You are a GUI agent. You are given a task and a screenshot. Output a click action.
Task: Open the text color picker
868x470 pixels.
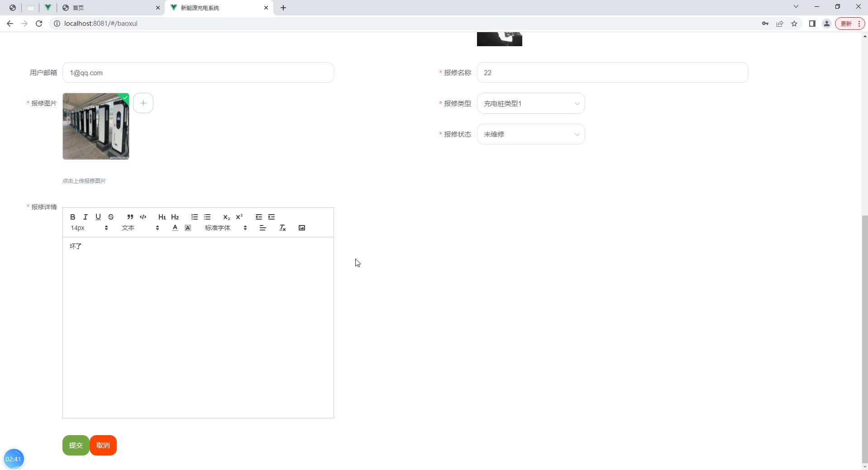pos(175,228)
